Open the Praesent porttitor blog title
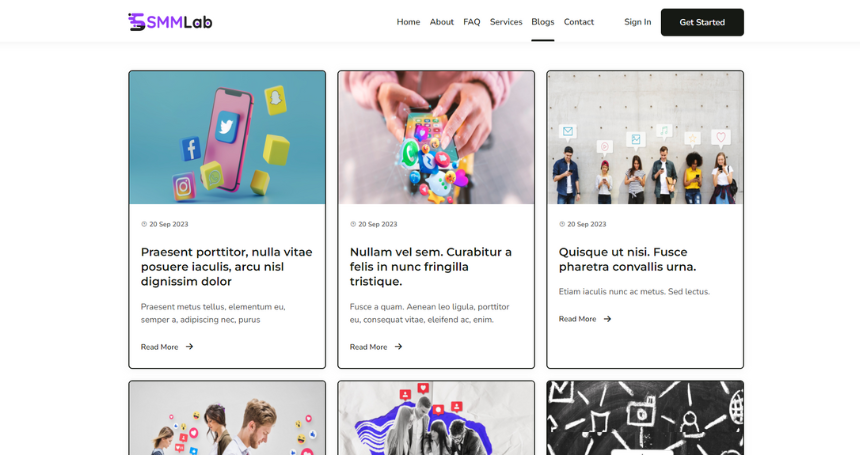 click(227, 266)
